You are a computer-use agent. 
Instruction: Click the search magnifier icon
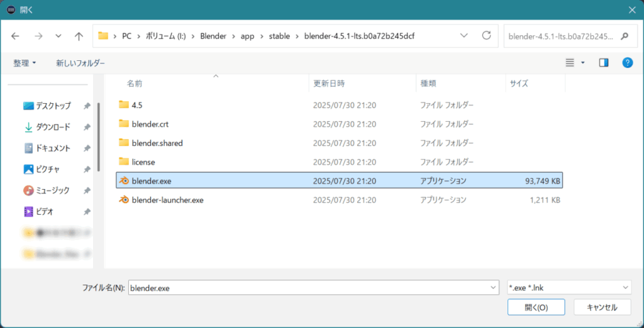coord(624,36)
